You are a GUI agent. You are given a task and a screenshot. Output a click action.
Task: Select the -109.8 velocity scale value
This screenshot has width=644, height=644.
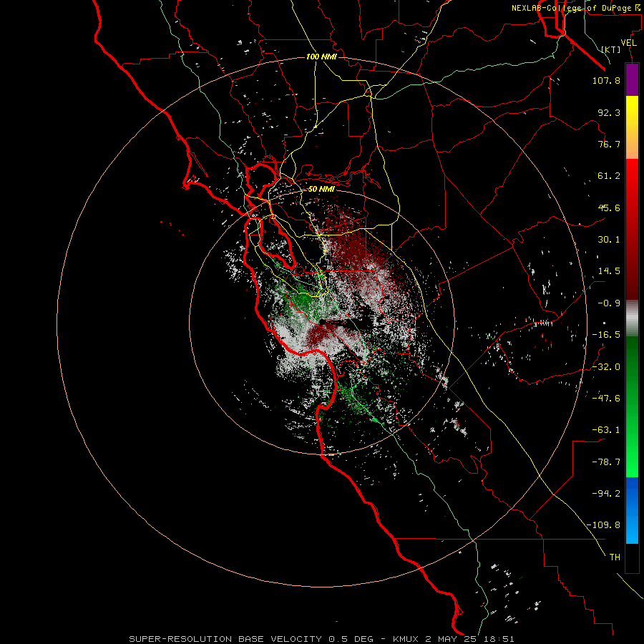603,525
